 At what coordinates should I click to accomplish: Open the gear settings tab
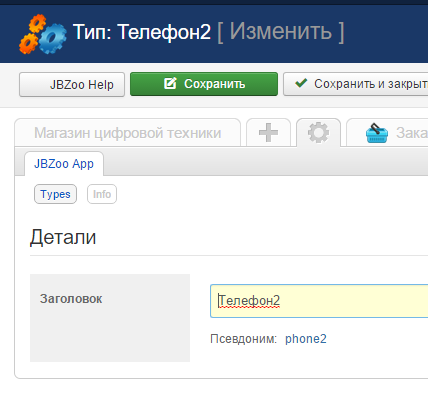point(318,133)
